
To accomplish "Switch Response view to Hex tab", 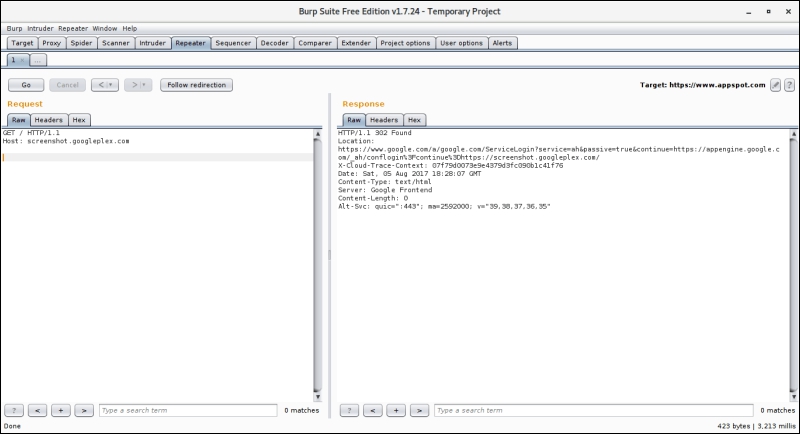I will (x=414, y=120).
